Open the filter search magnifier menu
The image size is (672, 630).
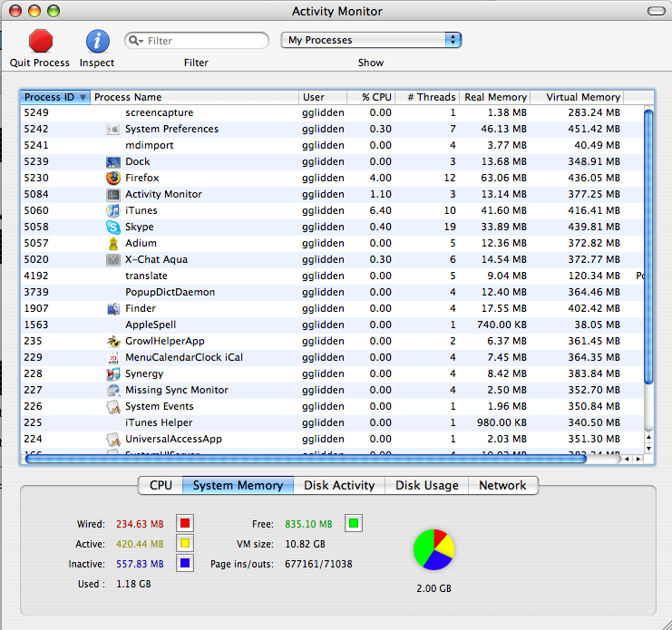(136, 41)
